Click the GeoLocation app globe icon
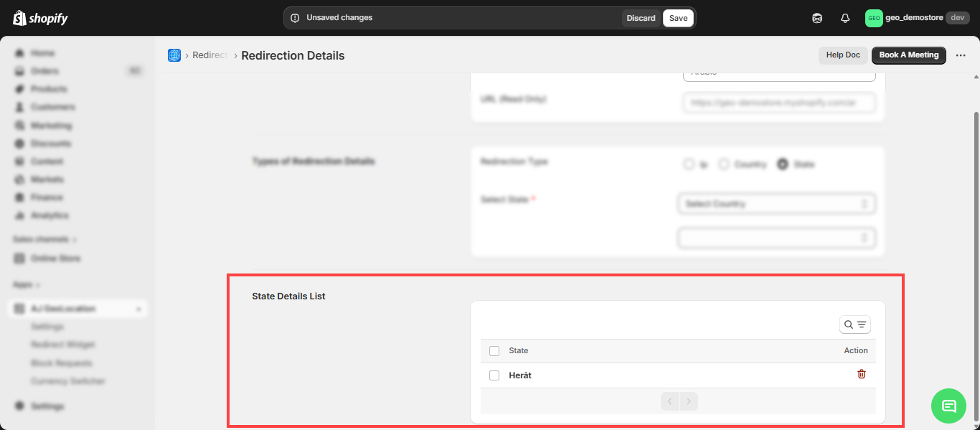This screenshot has width=980, height=430. point(174,55)
